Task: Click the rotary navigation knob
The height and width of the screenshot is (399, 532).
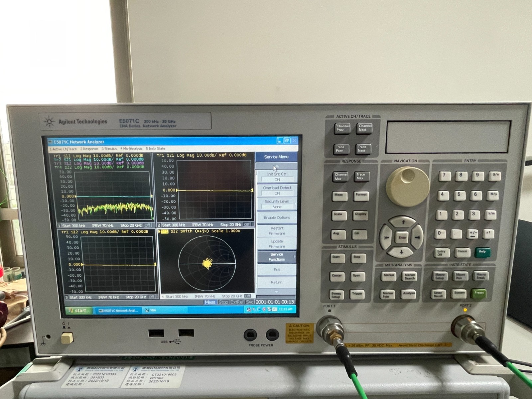Action: click(x=408, y=186)
